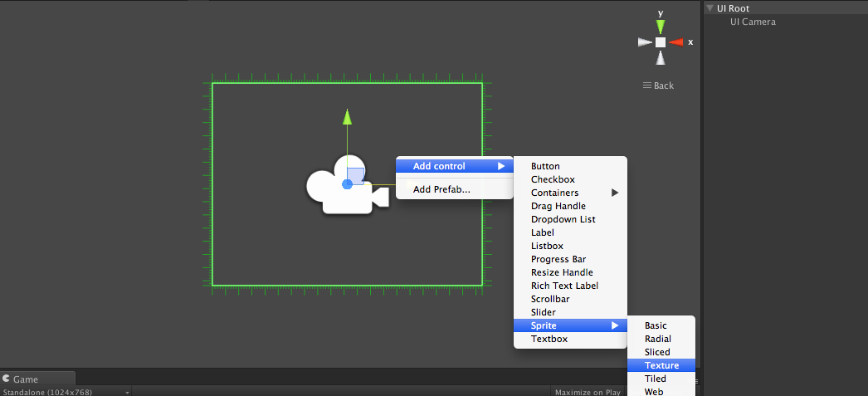Choose Add Prefab... from context menu
Viewport: 868px width, 396px height.
(x=454, y=189)
